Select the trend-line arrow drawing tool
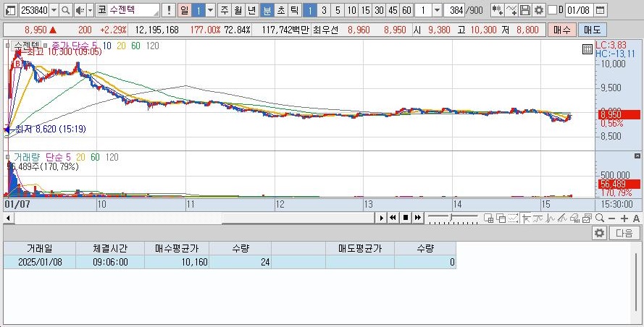Viewport: 644px width, 327px height. click(x=526, y=218)
